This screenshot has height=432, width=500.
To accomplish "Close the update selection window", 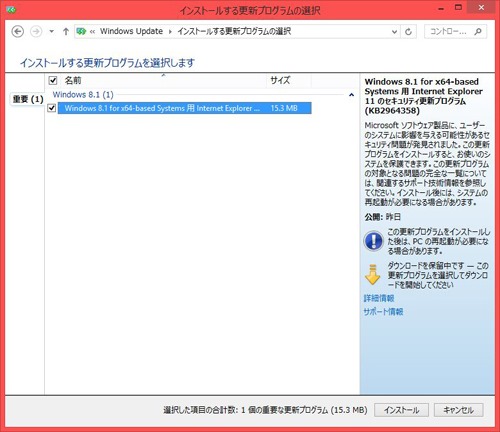I will (x=481, y=7).
